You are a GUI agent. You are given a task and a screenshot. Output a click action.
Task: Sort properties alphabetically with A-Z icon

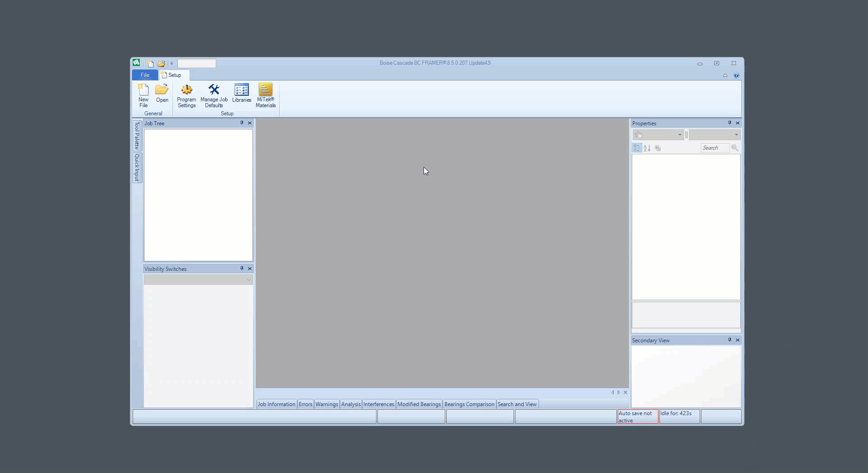coord(647,148)
